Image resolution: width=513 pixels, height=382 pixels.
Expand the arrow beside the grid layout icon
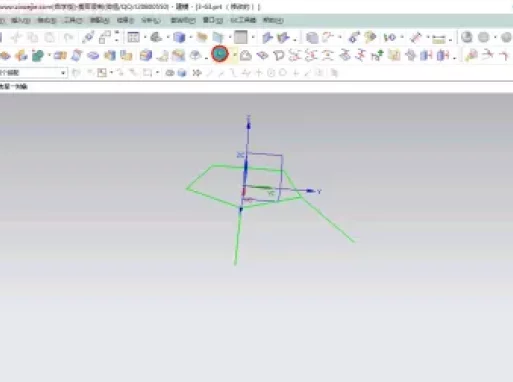[145, 38]
